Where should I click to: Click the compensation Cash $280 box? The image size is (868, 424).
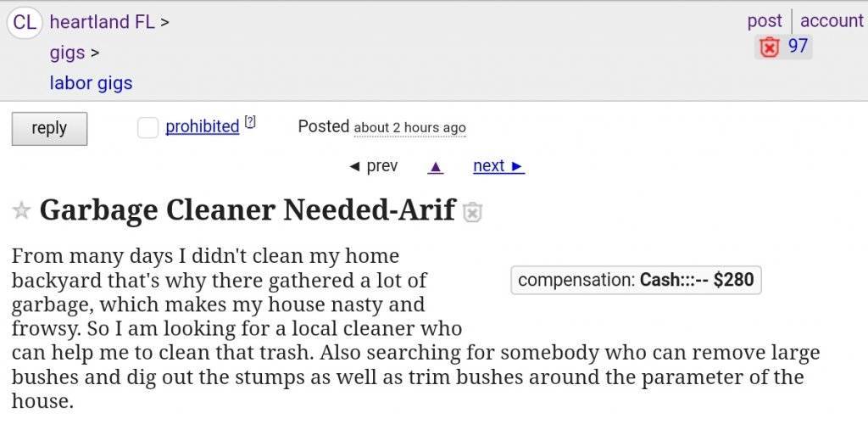pos(636,279)
